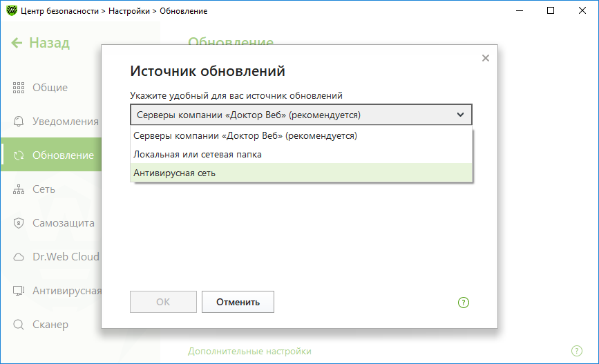The height and width of the screenshot is (364, 599).
Task: Click the Источник обновлений dialog heading
Action: tap(207, 71)
